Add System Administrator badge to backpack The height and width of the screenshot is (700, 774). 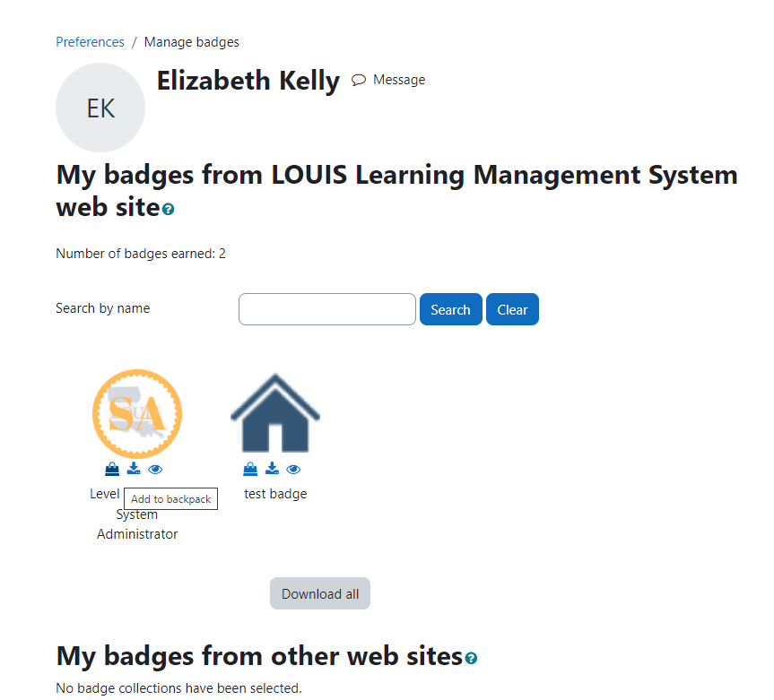[112, 469]
